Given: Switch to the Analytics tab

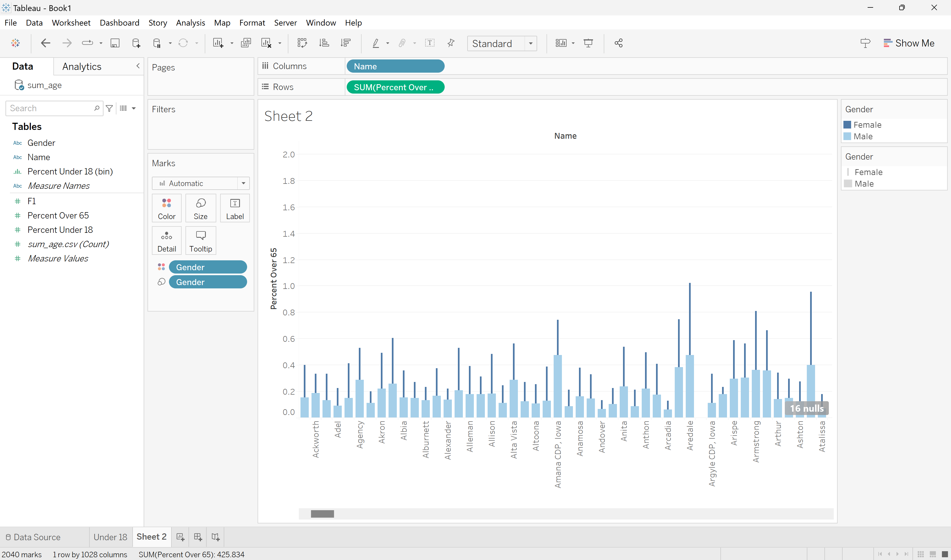Looking at the screenshot, I should point(82,66).
